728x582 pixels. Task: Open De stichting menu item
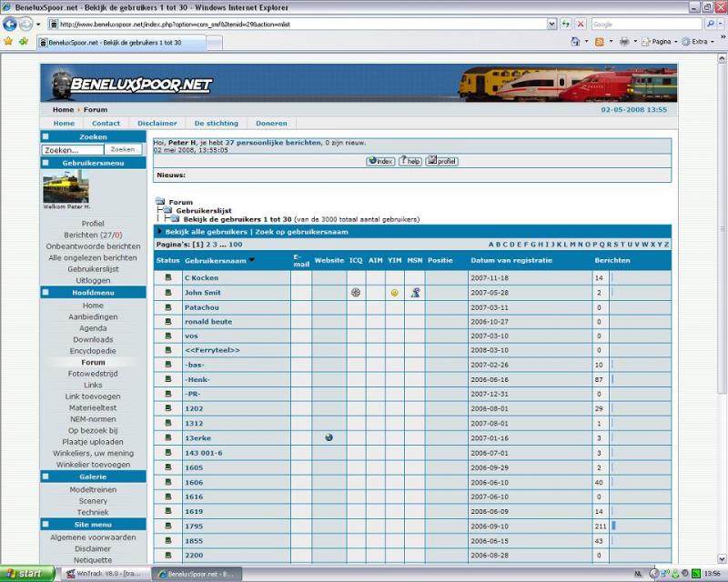click(217, 124)
